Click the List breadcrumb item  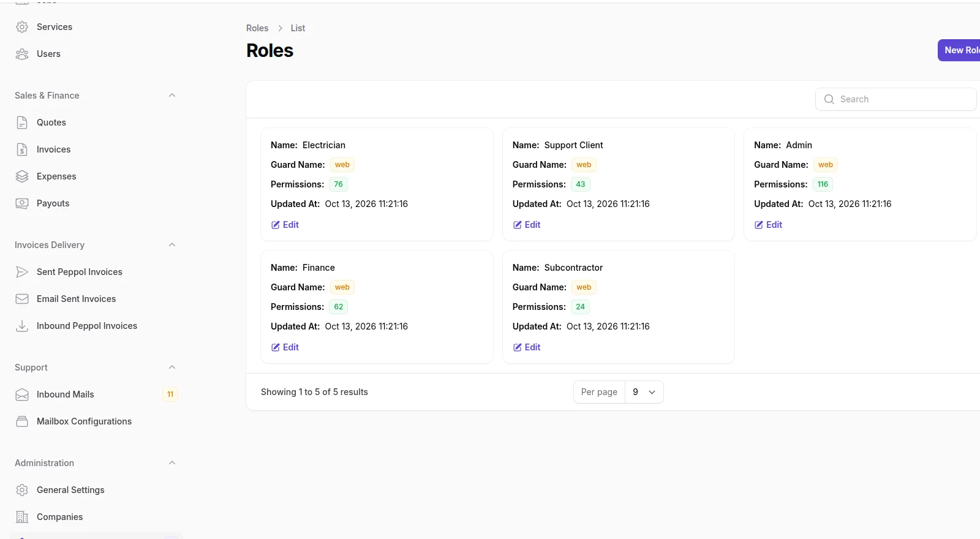pos(298,28)
